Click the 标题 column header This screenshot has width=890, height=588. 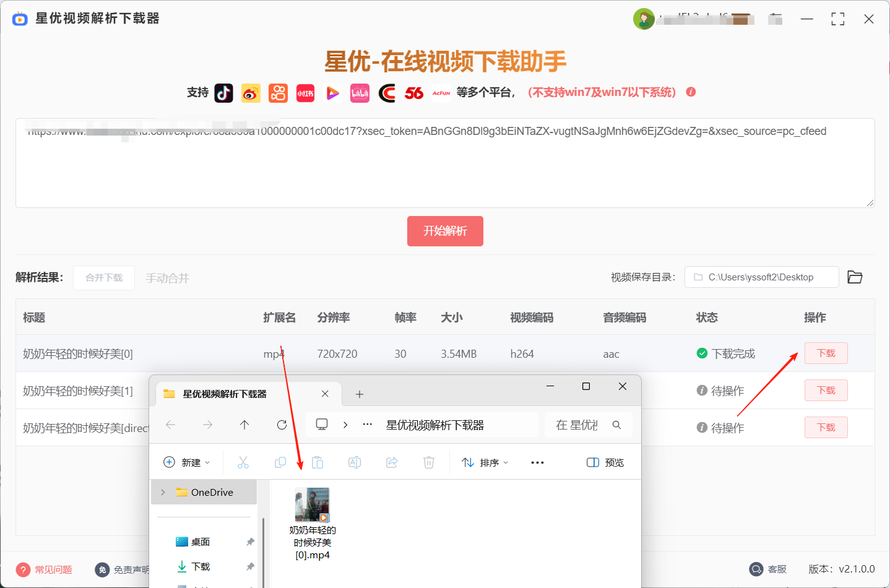pyautogui.click(x=34, y=318)
